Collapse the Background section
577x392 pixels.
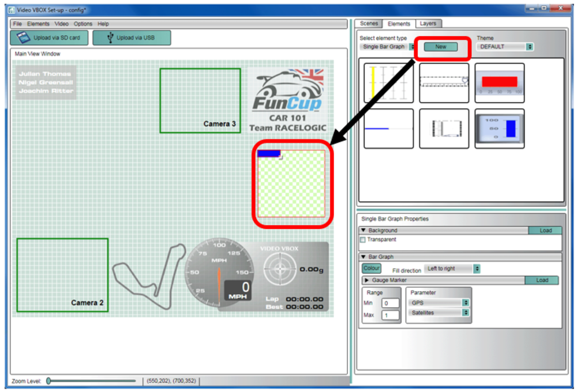pos(364,230)
